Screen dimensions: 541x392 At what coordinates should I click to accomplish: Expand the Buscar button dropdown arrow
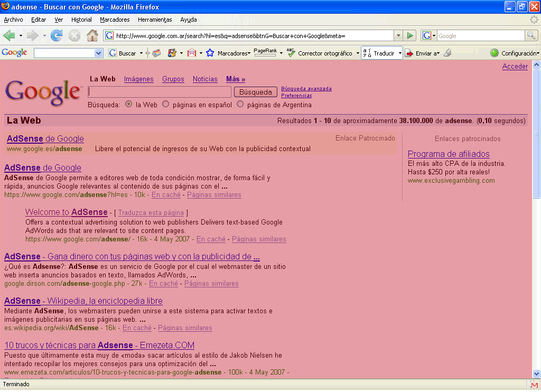click(x=141, y=53)
